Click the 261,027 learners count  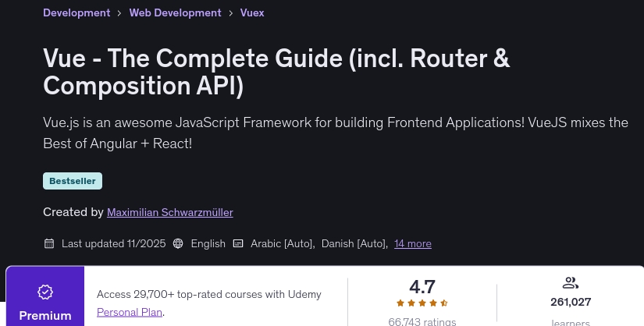571,302
